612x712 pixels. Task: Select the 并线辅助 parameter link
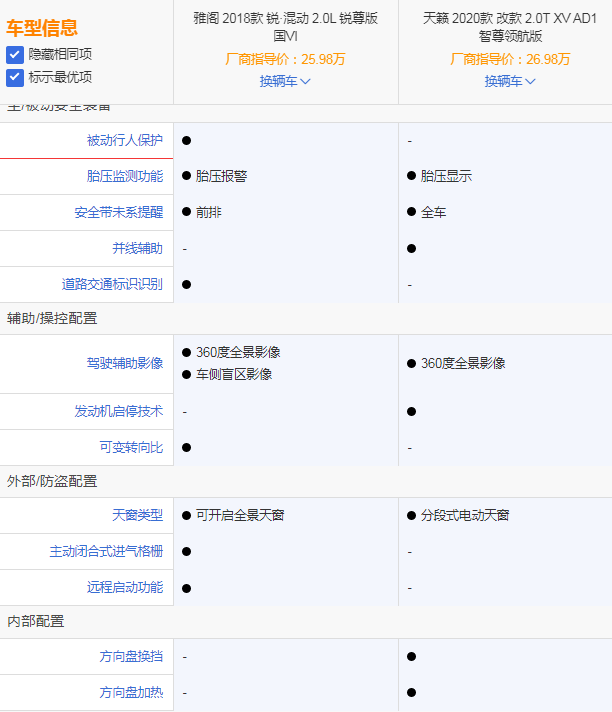coord(137,248)
